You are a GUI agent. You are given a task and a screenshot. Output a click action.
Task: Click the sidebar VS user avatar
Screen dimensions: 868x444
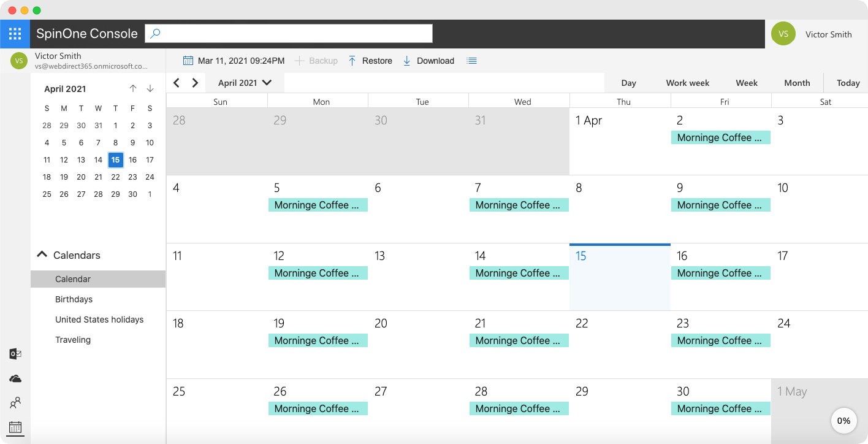19,61
